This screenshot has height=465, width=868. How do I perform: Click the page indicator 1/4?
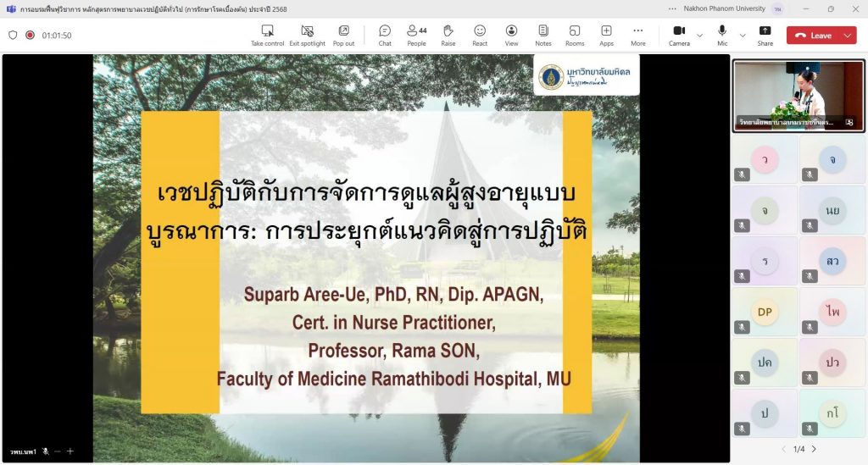[x=798, y=449]
